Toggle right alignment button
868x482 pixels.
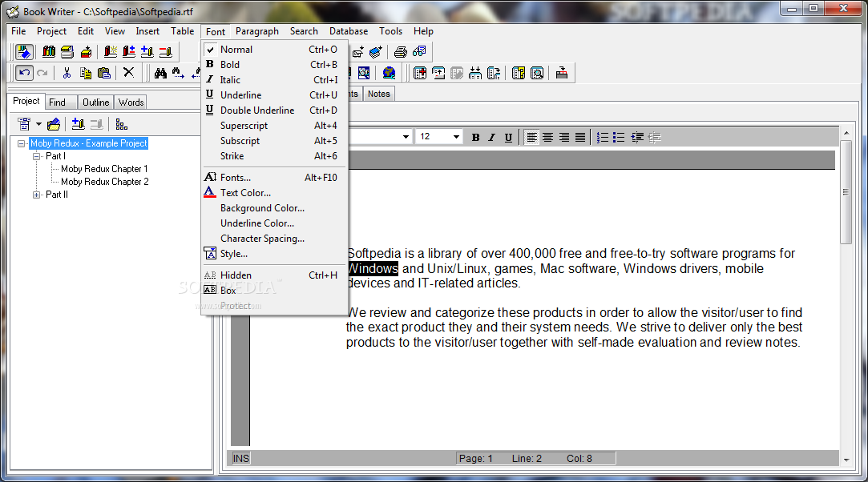(x=563, y=137)
